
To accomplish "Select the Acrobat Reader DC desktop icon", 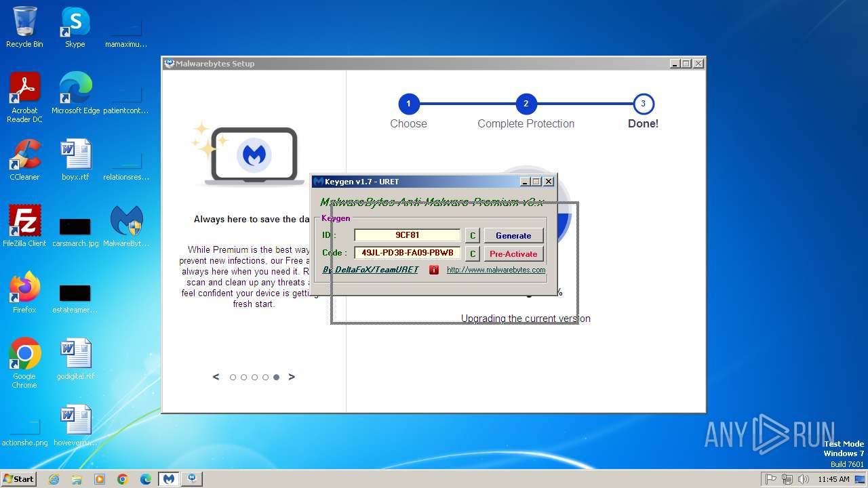I will pyautogui.click(x=24, y=98).
